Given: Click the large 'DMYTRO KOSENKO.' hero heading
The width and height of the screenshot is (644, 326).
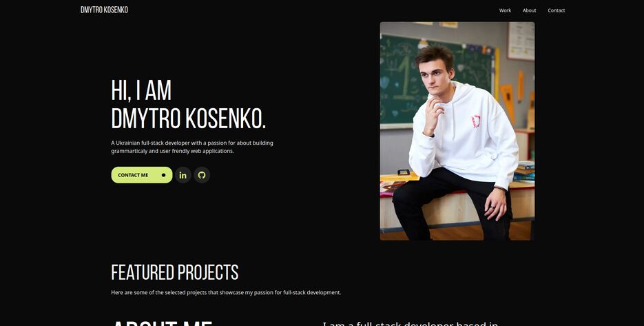Looking at the screenshot, I should click(189, 119).
